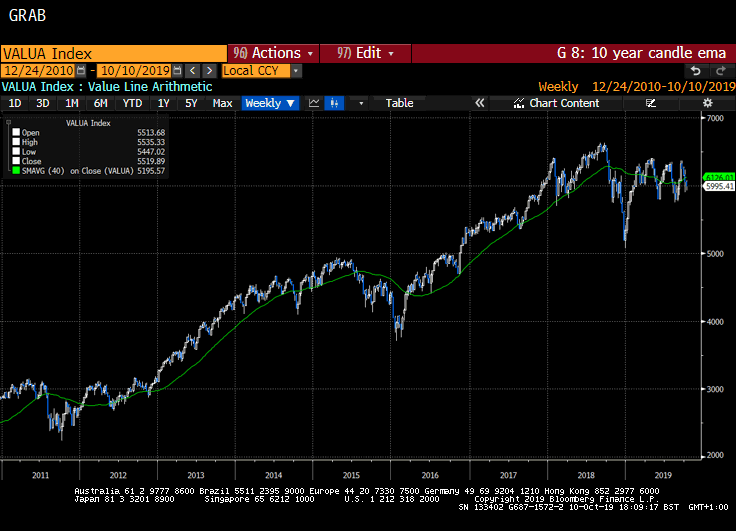This screenshot has width=736, height=531.
Task: Select the 6M range tab
Action: pyautogui.click(x=100, y=103)
